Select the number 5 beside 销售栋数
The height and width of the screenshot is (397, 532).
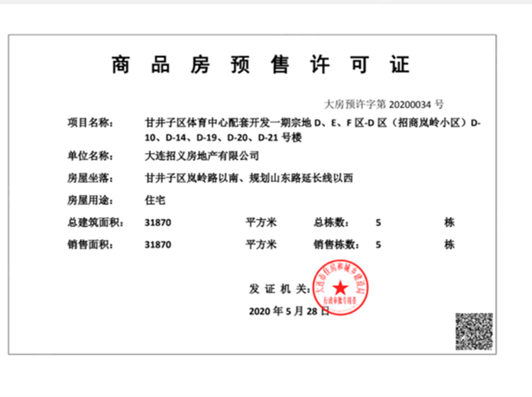[x=378, y=245]
